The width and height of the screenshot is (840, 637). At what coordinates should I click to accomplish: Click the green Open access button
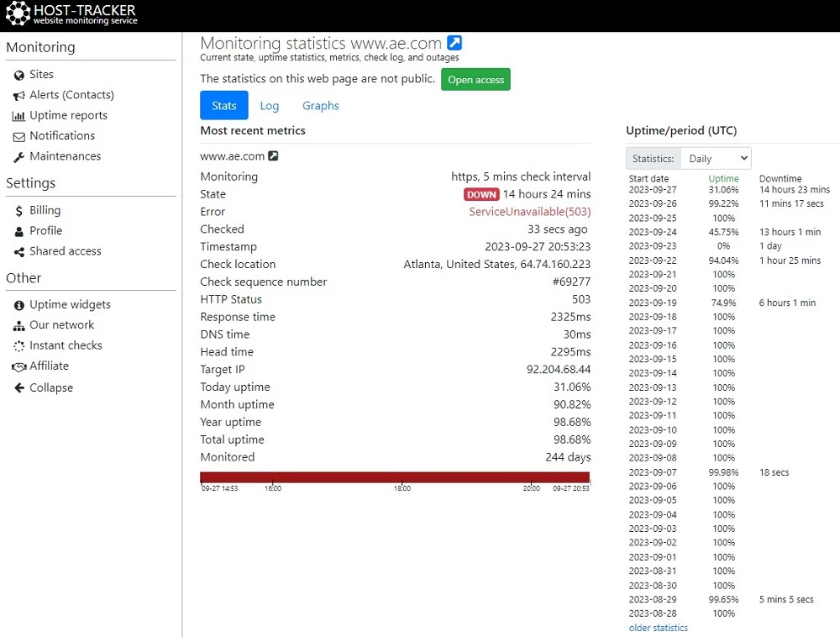[475, 79]
